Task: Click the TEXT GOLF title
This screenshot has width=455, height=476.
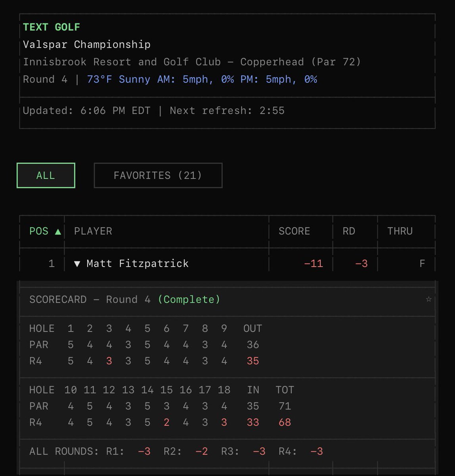Action: (52, 27)
